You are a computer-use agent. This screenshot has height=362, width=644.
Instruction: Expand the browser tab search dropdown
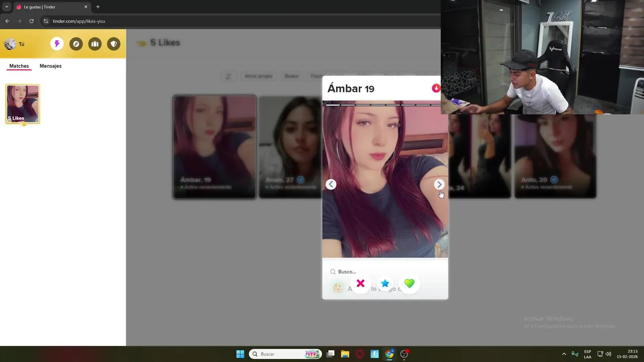pos(7,7)
